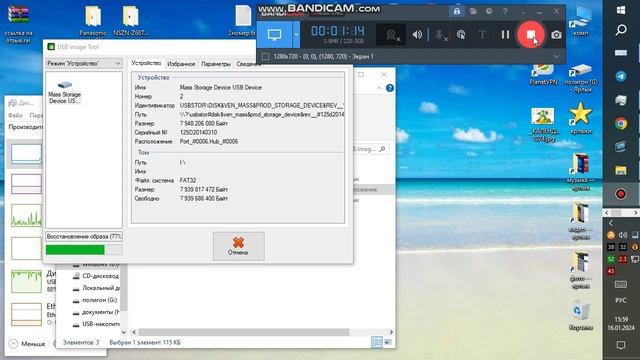The width and height of the screenshot is (640, 360).
Task: Open Bandicam output folder icon
Action: pyautogui.click(x=473, y=11)
